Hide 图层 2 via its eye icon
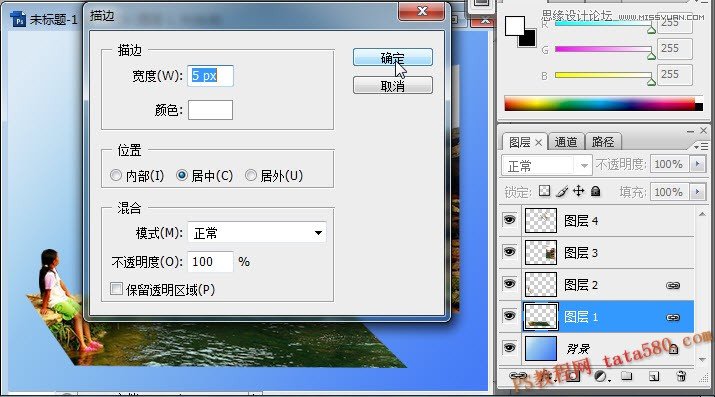715x397 pixels. tap(509, 284)
